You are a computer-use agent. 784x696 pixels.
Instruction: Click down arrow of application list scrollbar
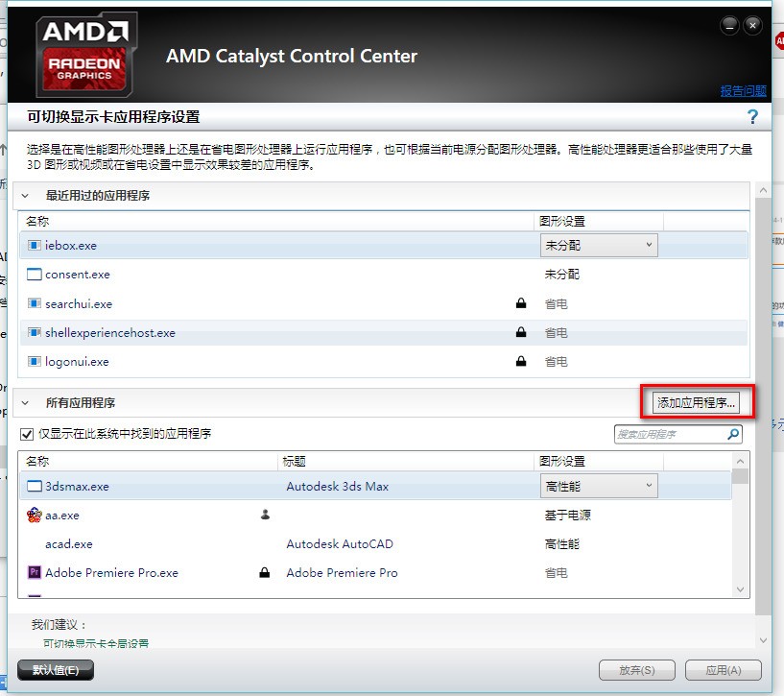[740, 589]
